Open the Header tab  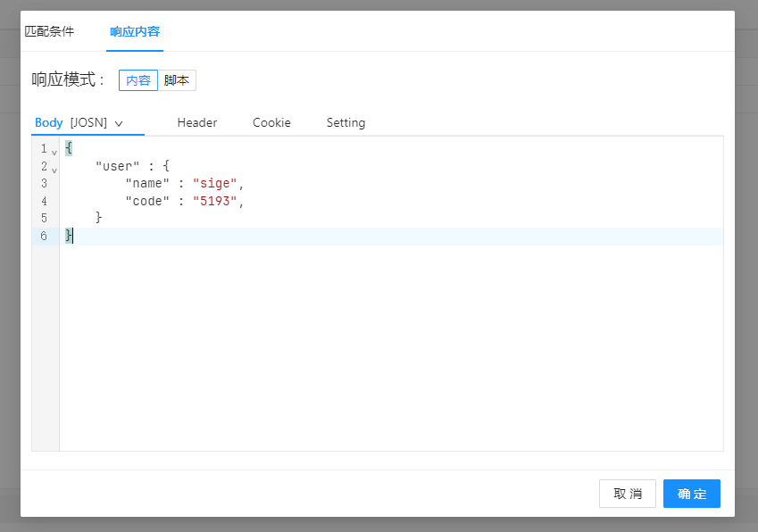(196, 123)
